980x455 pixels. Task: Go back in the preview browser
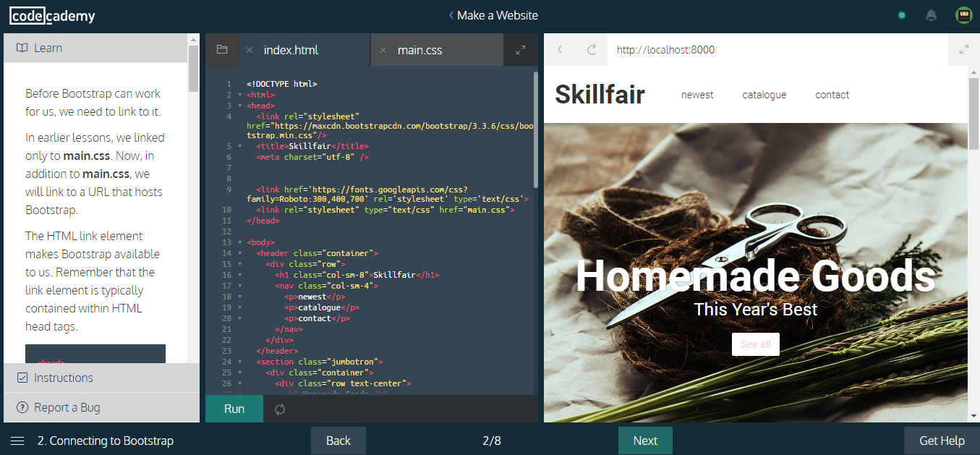pyautogui.click(x=559, y=50)
